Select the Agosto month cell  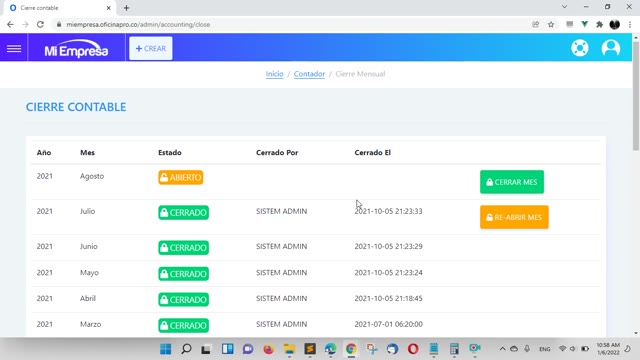92,176
